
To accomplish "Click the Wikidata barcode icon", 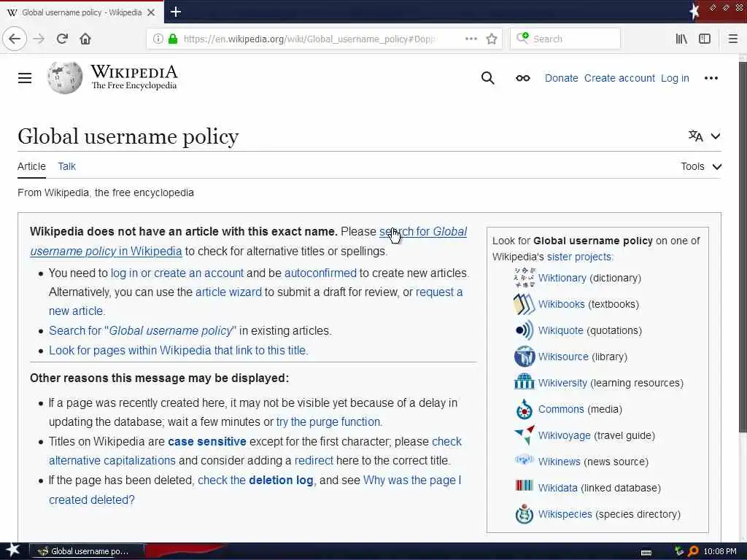I will pos(524,486).
